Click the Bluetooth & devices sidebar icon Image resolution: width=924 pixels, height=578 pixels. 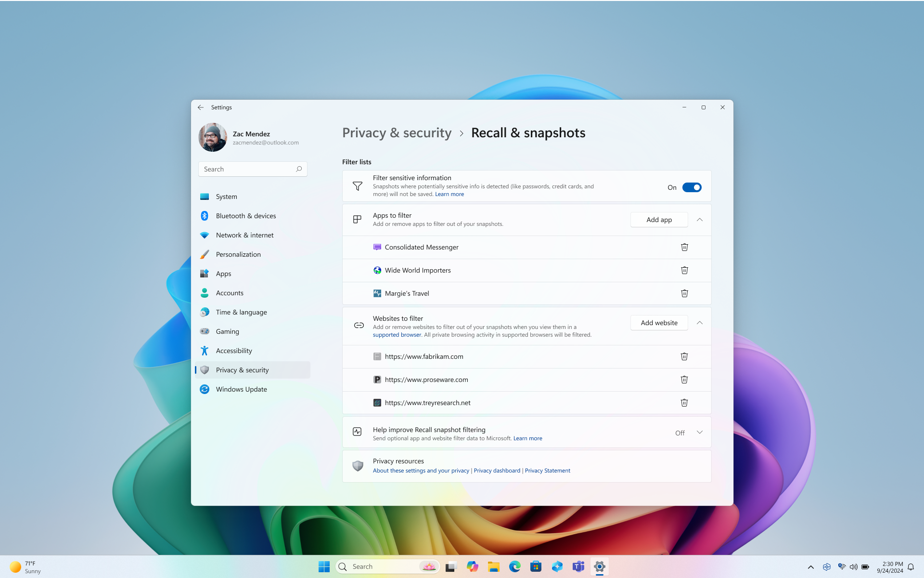pos(204,215)
